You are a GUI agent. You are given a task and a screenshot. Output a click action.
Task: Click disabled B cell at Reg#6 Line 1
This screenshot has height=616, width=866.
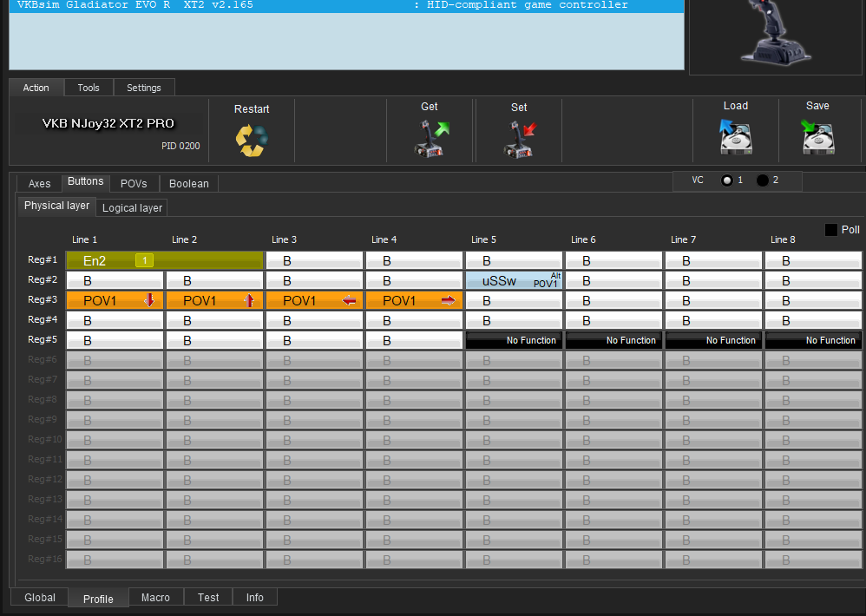click(115, 360)
